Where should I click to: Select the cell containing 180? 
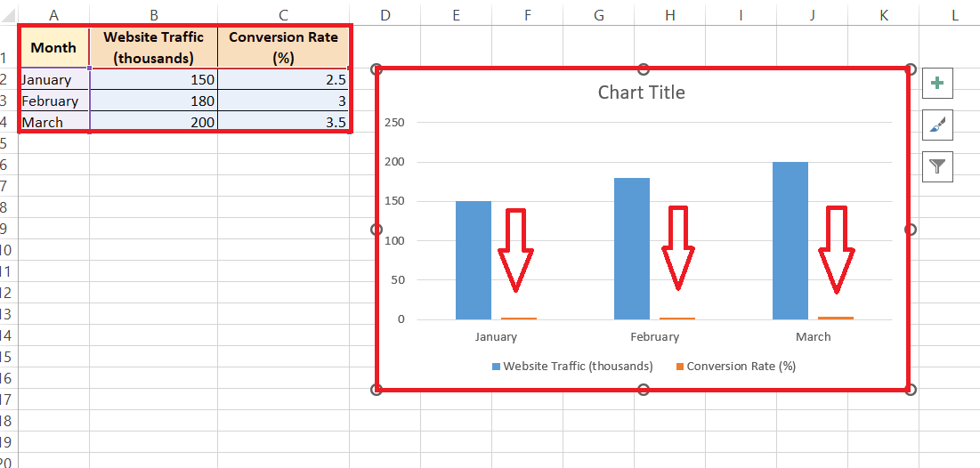pyautogui.click(x=154, y=101)
